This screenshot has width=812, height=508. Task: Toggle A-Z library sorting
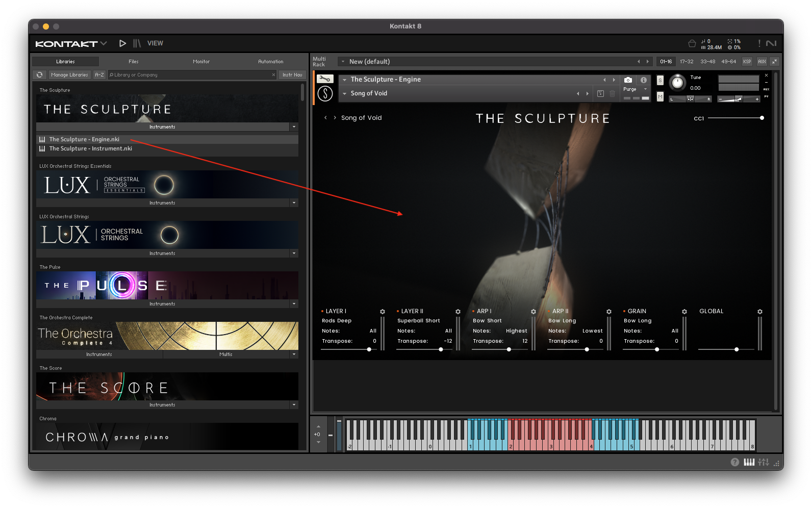tap(99, 75)
